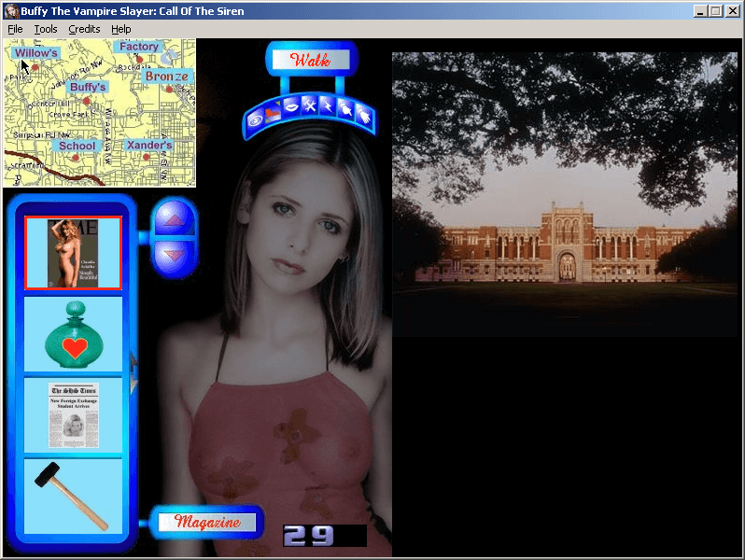745x560 pixels.
Task: Select the lightning bolt action icon
Action: pos(328,105)
